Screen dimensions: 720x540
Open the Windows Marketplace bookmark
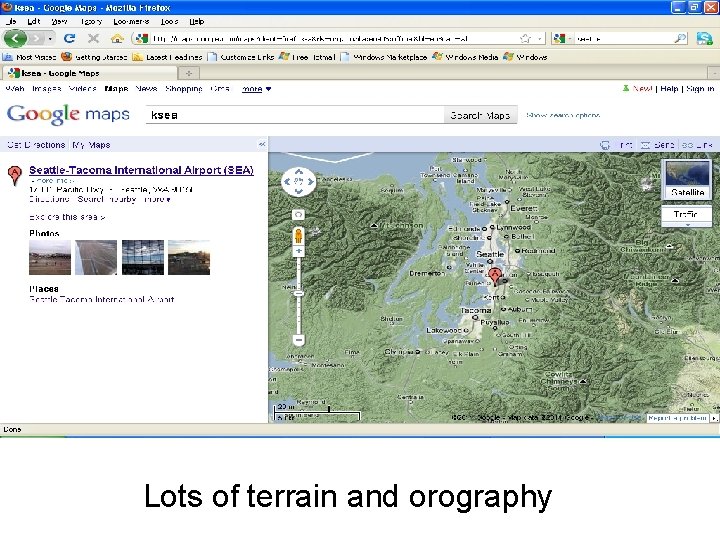[384, 57]
